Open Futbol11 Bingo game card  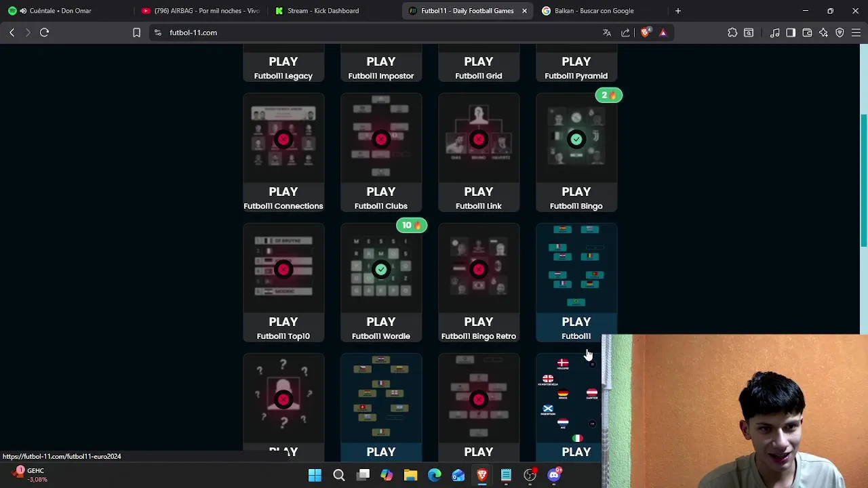[576, 152]
